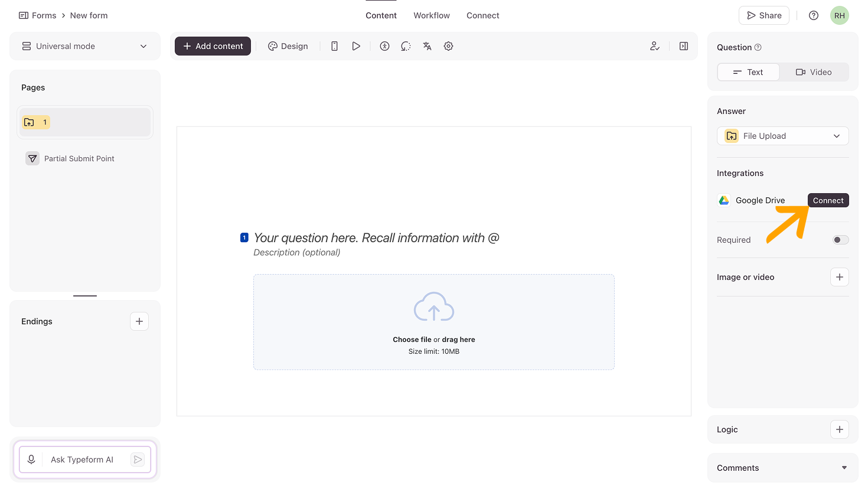Add a new ending with plus
Viewport: 868px width, 492px height.
click(x=139, y=321)
